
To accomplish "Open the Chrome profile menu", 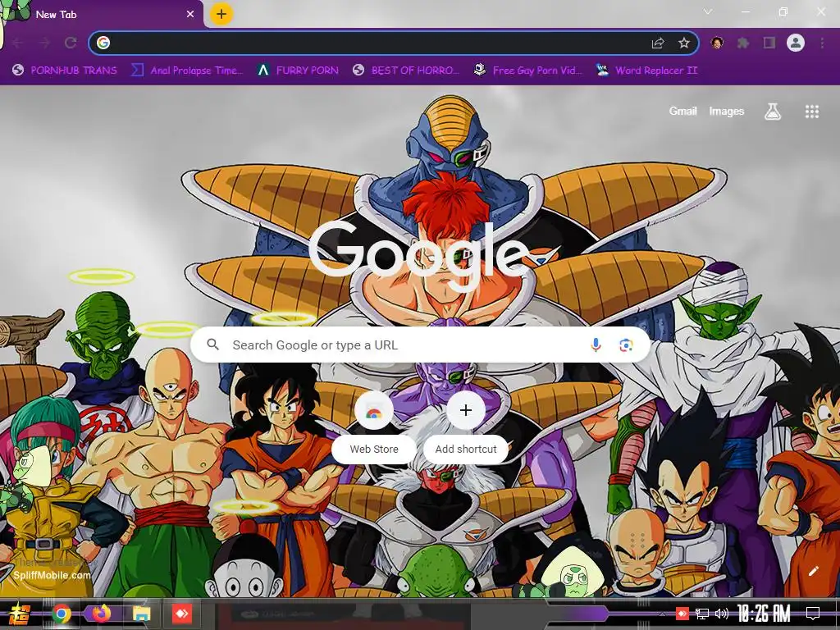I will pos(796,43).
